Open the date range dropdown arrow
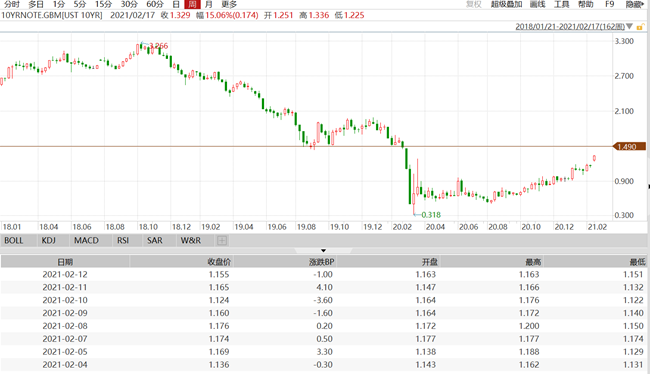650x374 pixels. [629, 27]
